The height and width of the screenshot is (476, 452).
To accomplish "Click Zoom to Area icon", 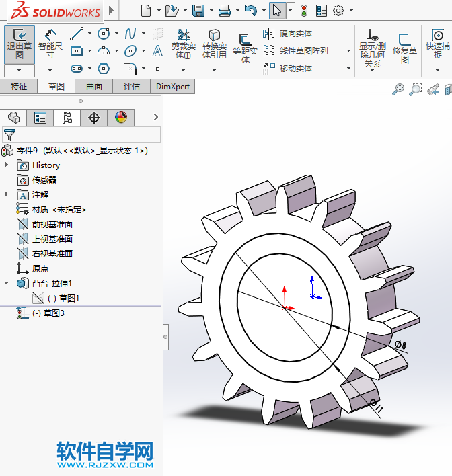I will (x=415, y=89).
